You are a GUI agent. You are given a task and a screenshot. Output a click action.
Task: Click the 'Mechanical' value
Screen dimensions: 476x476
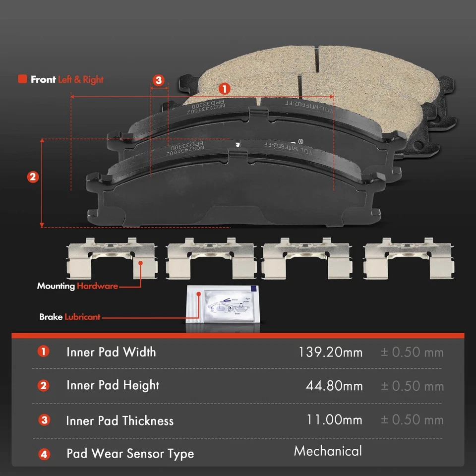pyautogui.click(x=328, y=451)
